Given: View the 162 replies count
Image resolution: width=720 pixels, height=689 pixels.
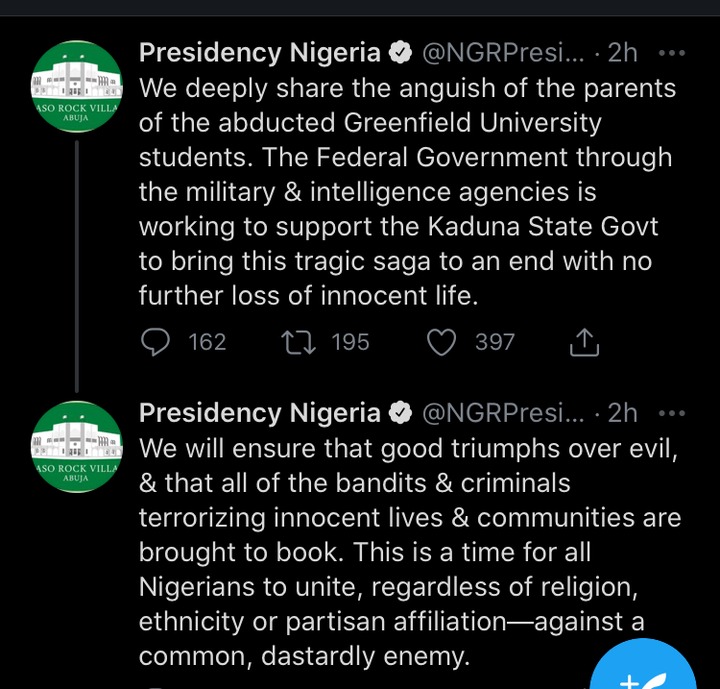Looking at the screenshot, I should point(207,343).
